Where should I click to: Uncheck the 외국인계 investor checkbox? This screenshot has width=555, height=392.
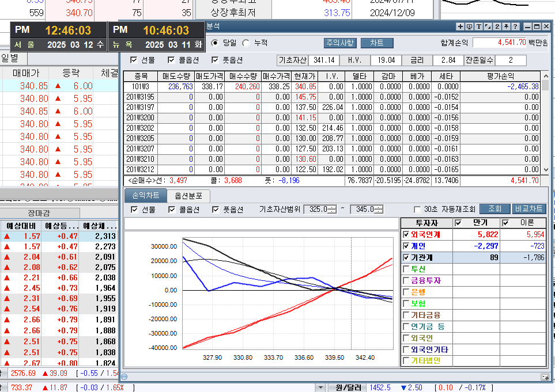[x=406, y=234]
